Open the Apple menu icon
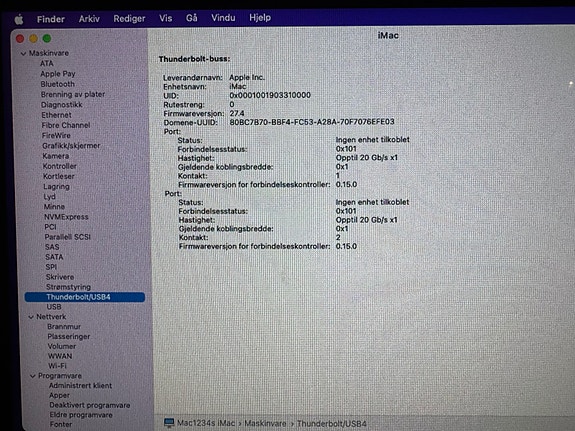Image resolution: width=575 pixels, height=431 pixels. pos(19,19)
